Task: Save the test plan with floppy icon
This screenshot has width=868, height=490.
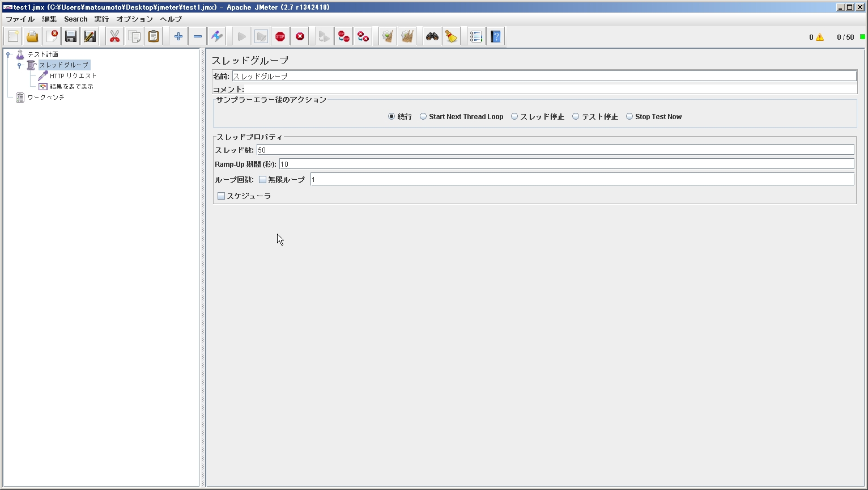Action: click(71, 36)
